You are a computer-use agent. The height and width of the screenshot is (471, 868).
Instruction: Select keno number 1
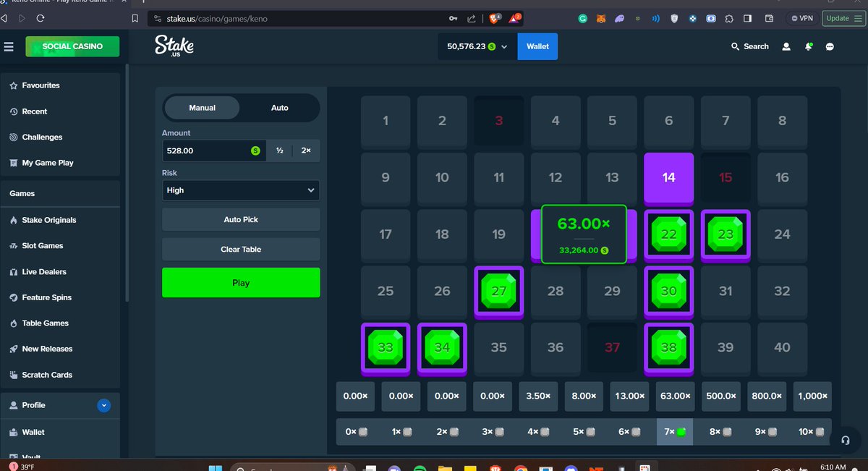[x=386, y=121]
